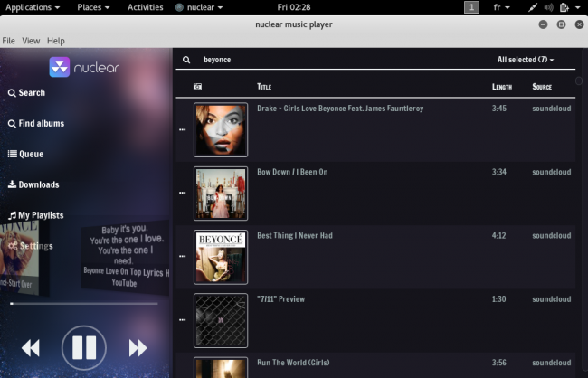Click Activities in the top bar
The height and width of the screenshot is (378, 588).
pyautogui.click(x=145, y=7)
